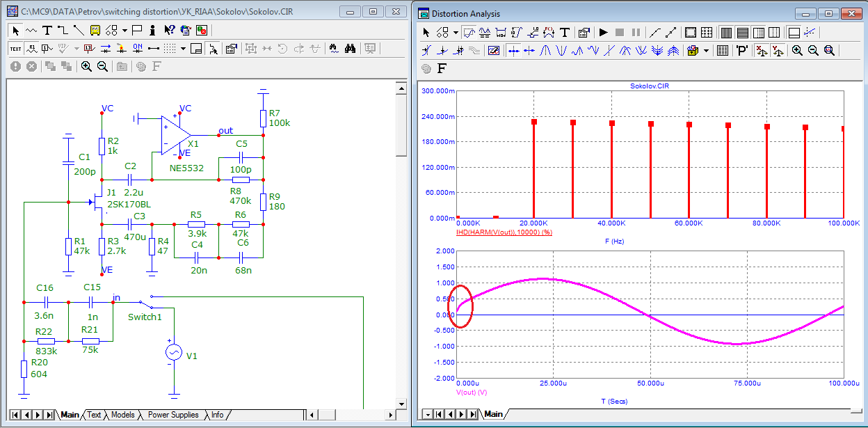Toggle data points display in plot toolbar
The height and width of the screenshot is (428, 868).
pyautogui.click(x=655, y=32)
